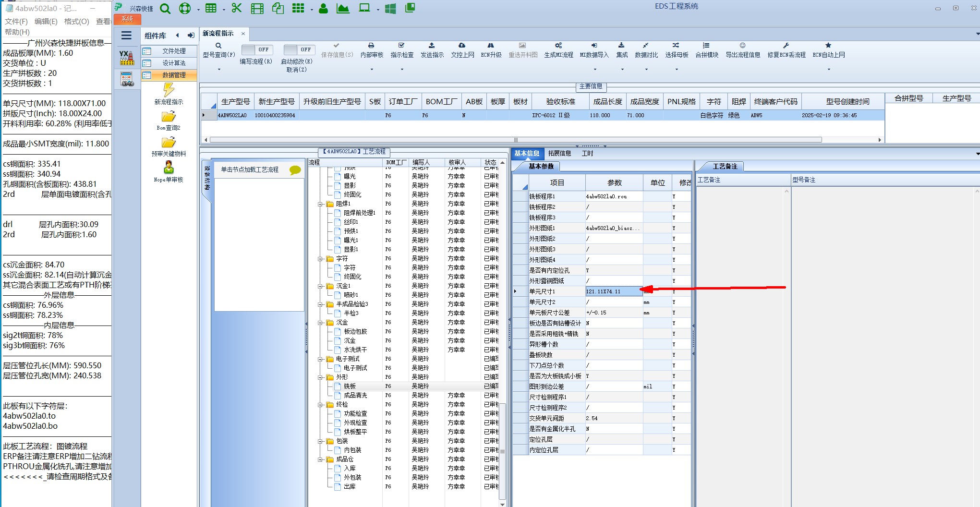Click the green nine-square grid icon
The height and width of the screenshot is (507, 980).
(298, 8)
